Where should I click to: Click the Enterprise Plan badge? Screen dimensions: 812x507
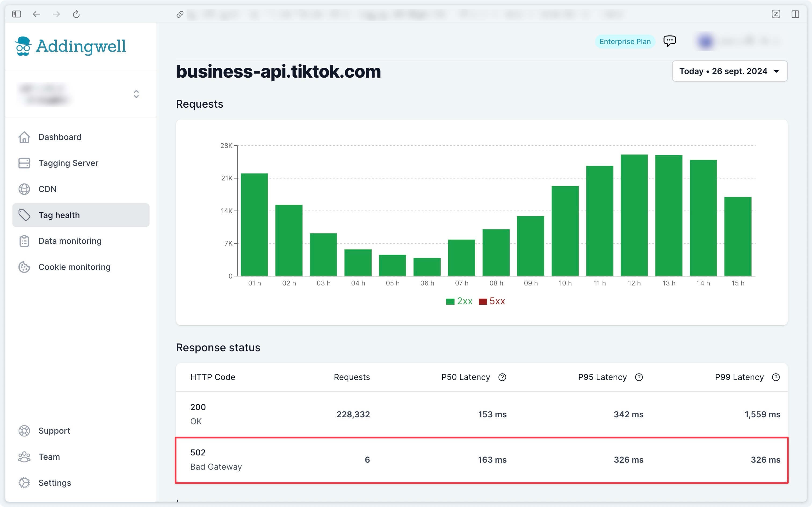(625, 42)
